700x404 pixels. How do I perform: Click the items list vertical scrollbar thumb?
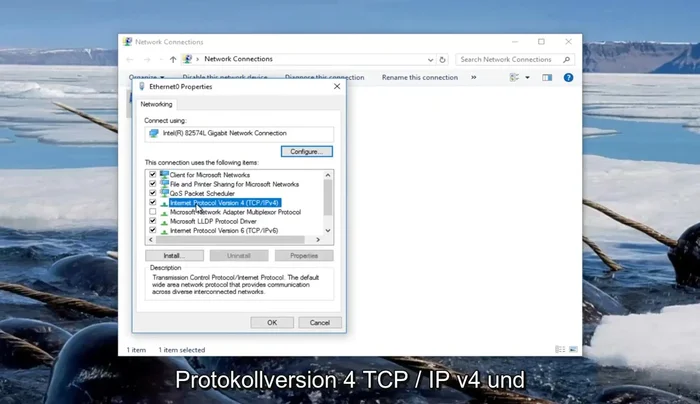pyautogui.click(x=328, y=198)
